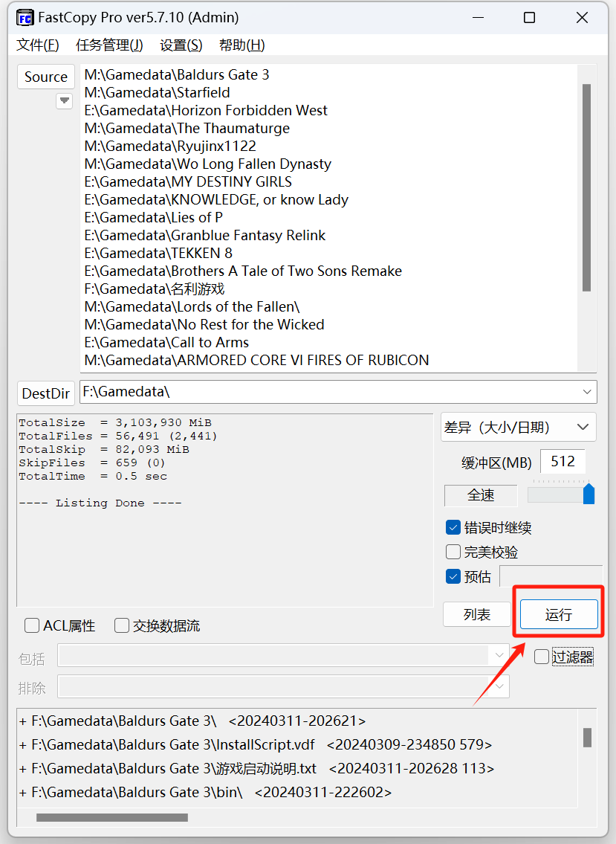Click the 缓冲区(MB) value field
This screenshot has width=616, height=844.
pyautogui.click(x=562, y=461)
